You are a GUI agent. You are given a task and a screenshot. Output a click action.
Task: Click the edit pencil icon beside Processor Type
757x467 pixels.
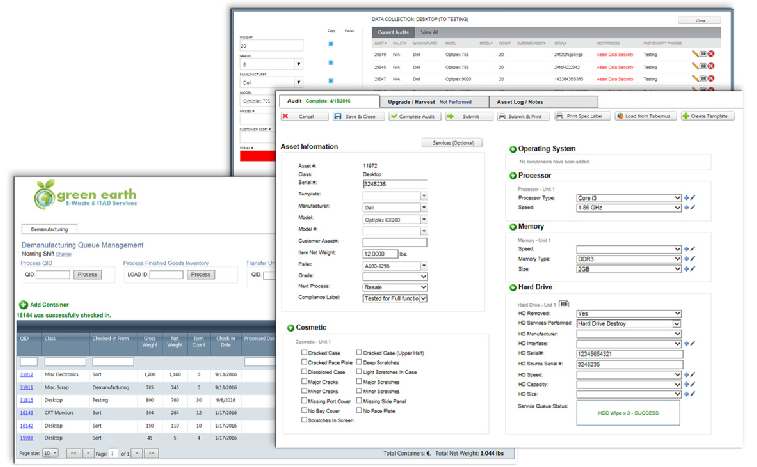pos(693,198)
